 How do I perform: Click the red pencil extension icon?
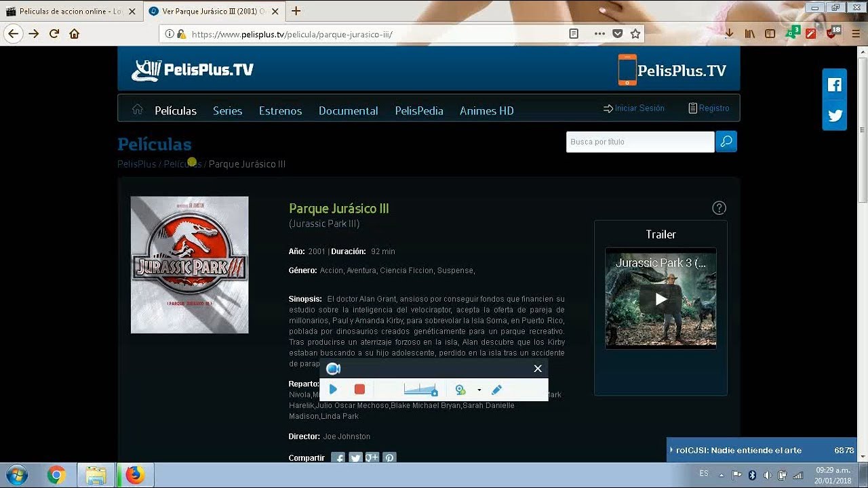[x=810, y=33]
